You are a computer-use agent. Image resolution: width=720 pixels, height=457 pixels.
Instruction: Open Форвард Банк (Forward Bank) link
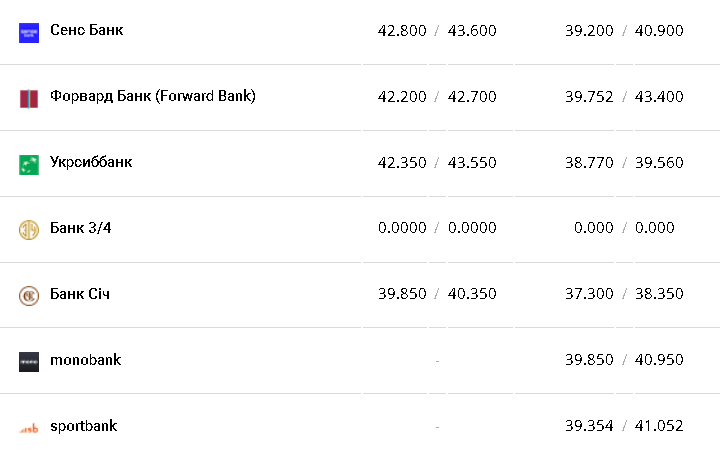point(152,96)
